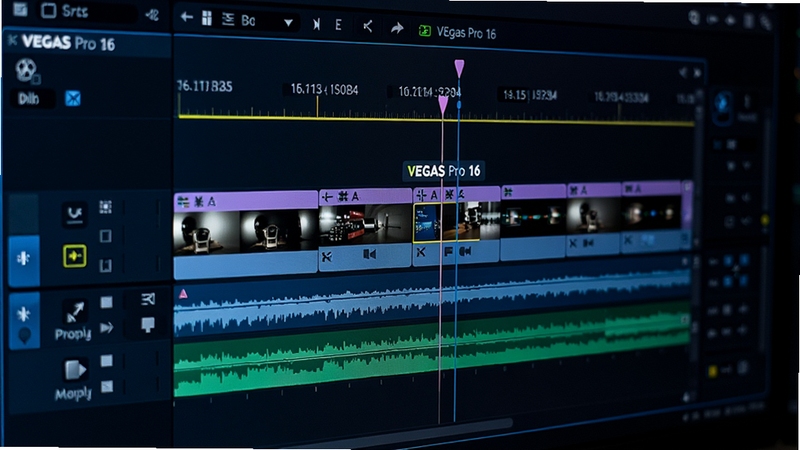Select the first clip thumbnail with the camera

pyautogui.click(x=206, y=232)
